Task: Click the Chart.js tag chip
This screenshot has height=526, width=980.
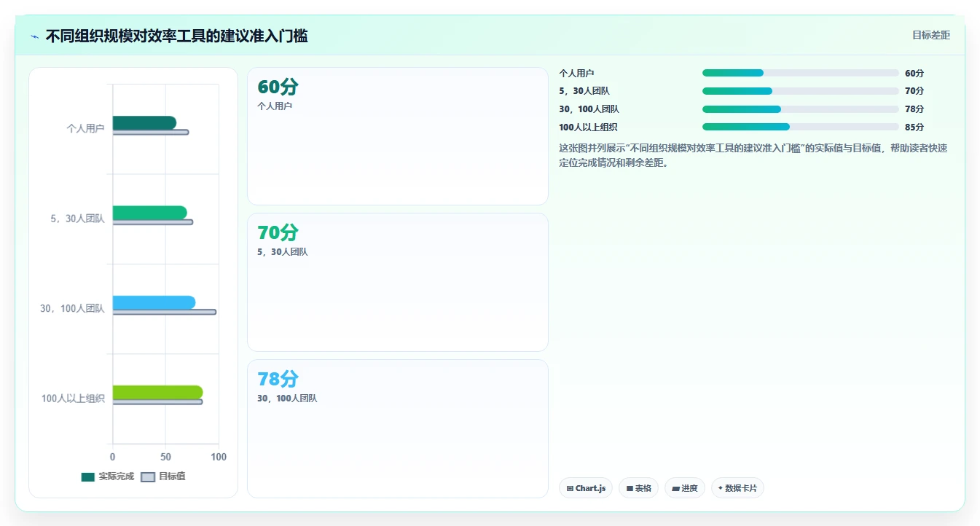Action: click(586, 488)
